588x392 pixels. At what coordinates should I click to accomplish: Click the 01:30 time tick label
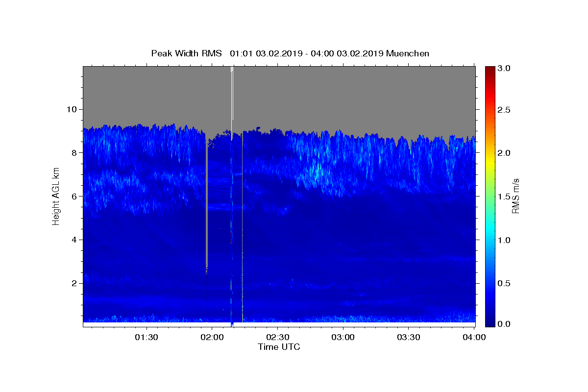click(x=146, y=337)
